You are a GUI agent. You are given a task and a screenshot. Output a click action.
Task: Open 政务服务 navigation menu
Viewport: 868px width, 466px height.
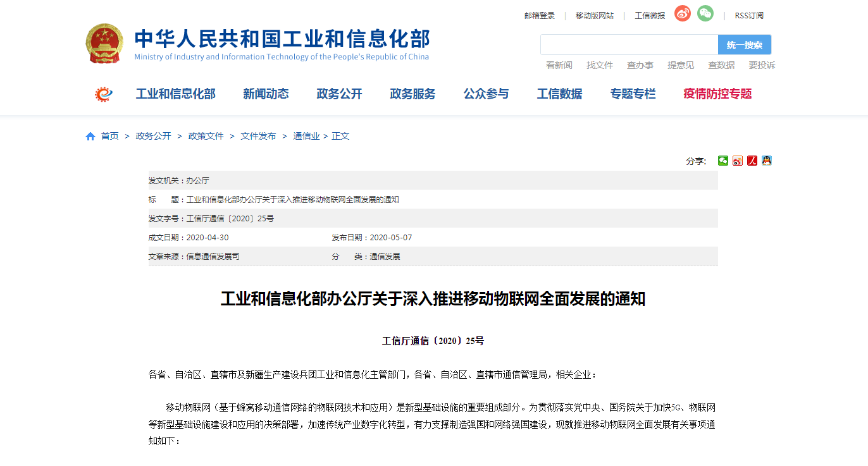[x=413, y=94]
